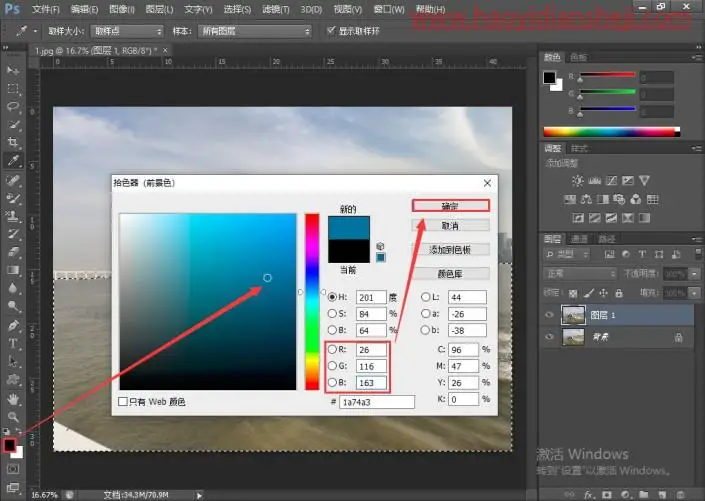The height and width of the screenshot is (501, 705).
Task: Toggle Quick Mask mode icon
Action: 13,469
